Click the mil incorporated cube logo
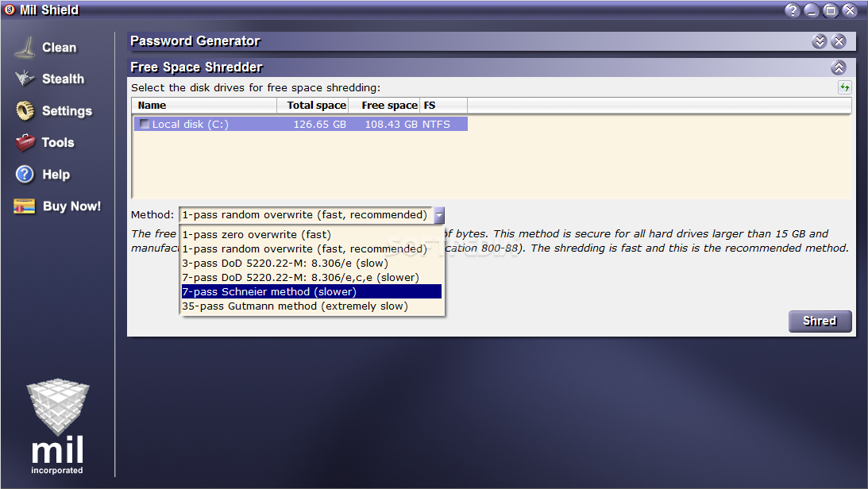This screenshot has height=489, width=868. coord(57,427)
